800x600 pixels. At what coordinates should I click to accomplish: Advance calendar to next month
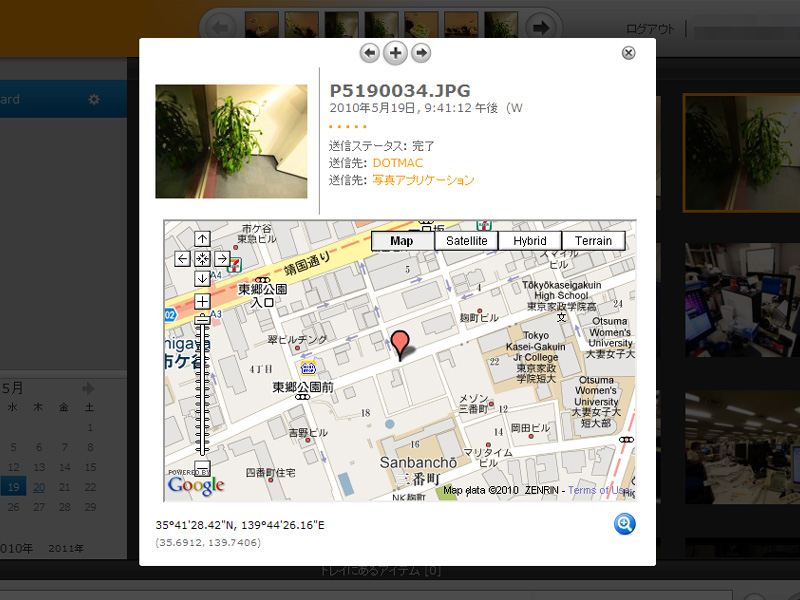(x=87, y=389)
